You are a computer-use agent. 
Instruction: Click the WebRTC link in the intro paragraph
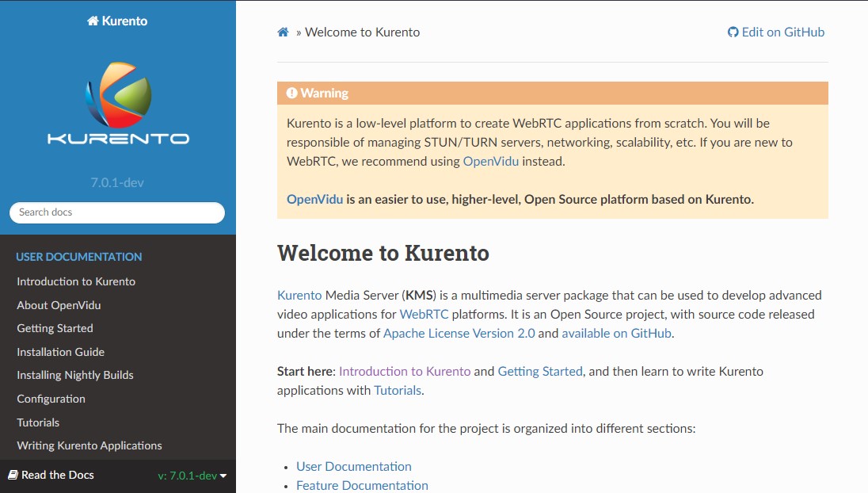(x=424, y=315)
